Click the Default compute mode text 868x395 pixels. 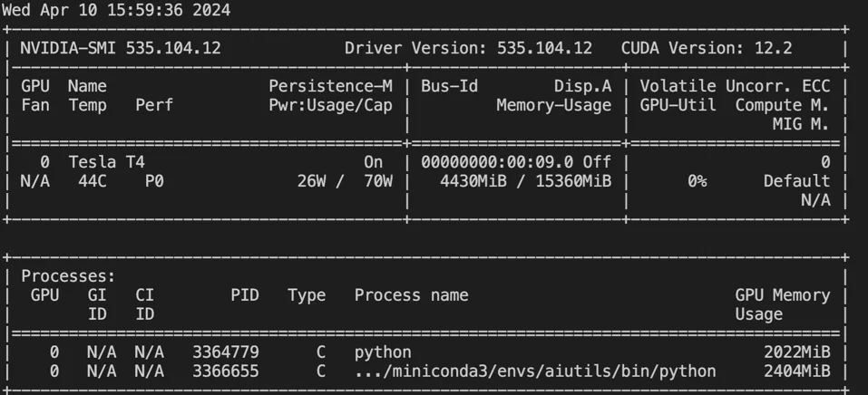point(796,181)
